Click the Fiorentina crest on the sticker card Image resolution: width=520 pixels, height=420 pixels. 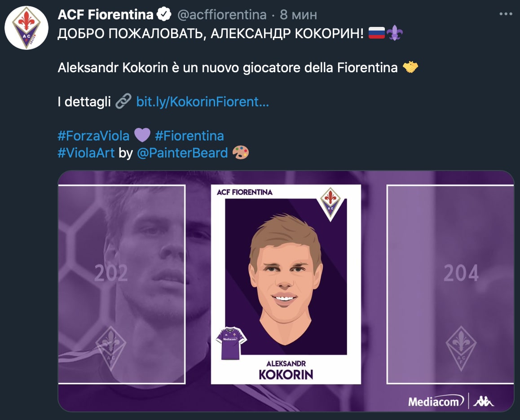click(331, 203)
